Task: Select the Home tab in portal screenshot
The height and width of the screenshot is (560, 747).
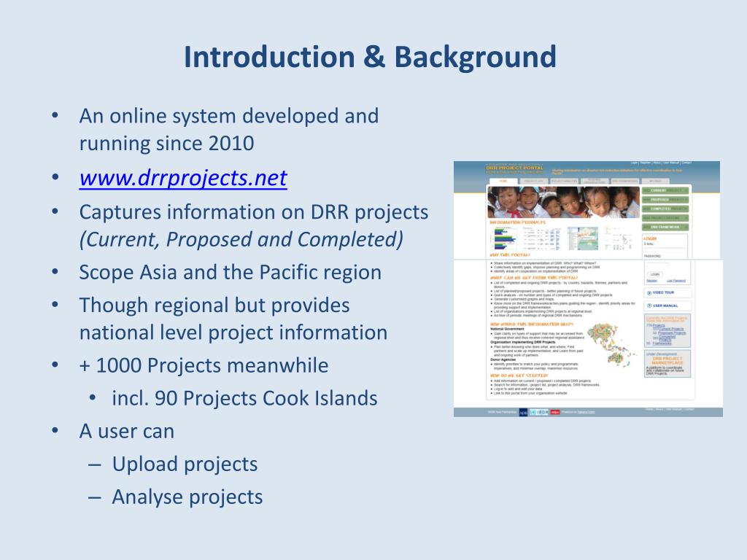Action: 503,181
